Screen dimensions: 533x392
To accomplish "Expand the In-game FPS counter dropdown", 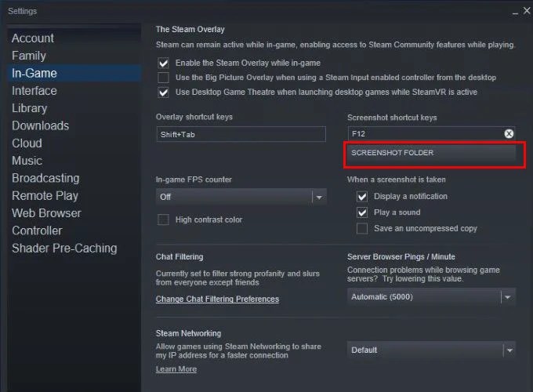I will tap(241, 197).
